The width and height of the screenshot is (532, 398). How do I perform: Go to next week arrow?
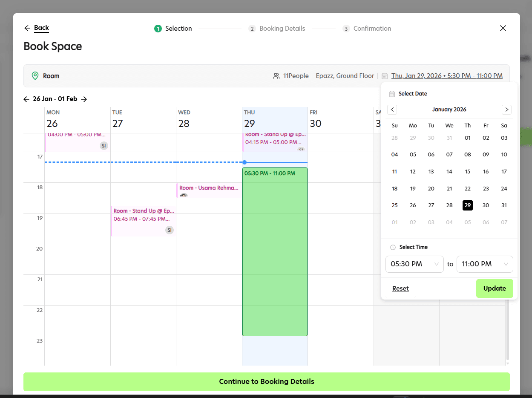point(84,99)
